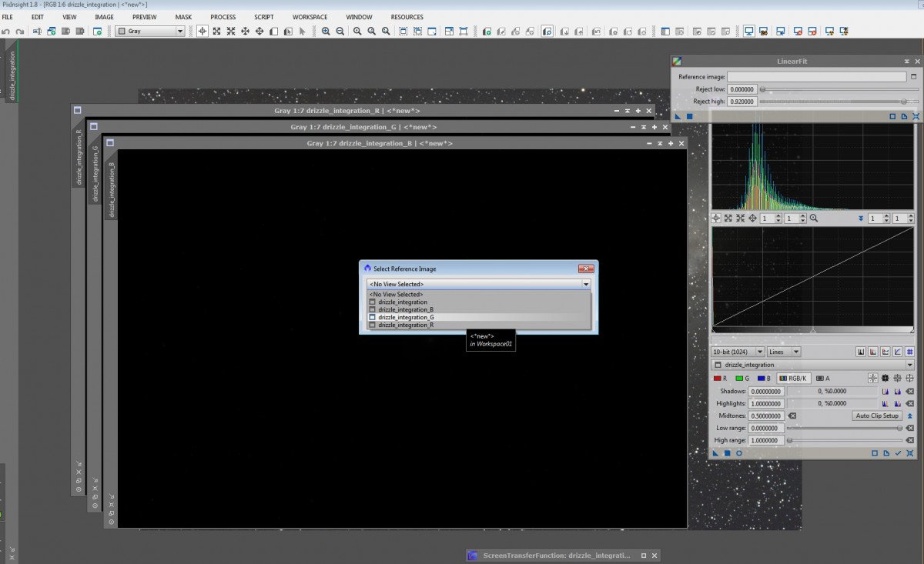
Task: Toggle the midtones readout mode icon
Action: [898, 378]
